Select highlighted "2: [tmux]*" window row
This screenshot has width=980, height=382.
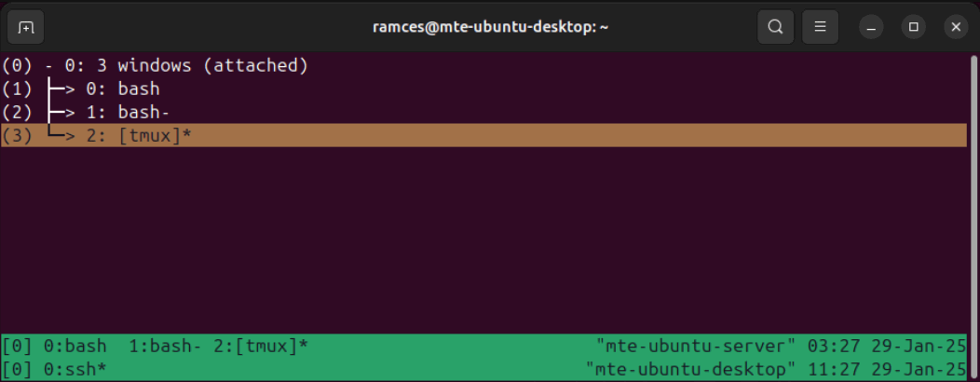484,136
